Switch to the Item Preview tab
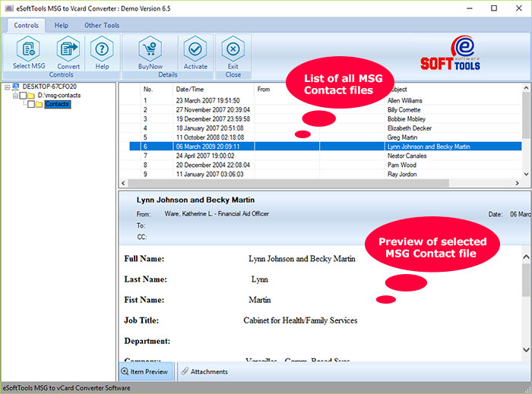This screenshot has width=532, height=394. click(x=146, y=372)
